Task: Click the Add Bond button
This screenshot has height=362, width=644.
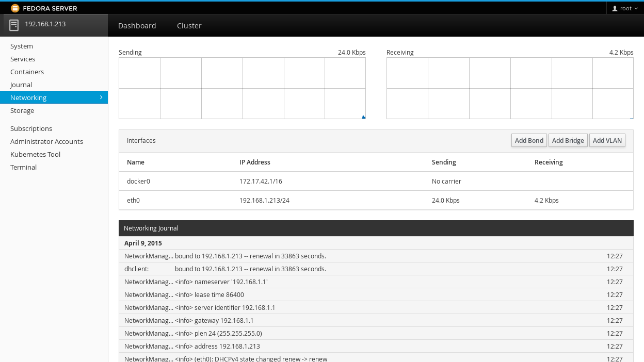Action: (529, 140)
